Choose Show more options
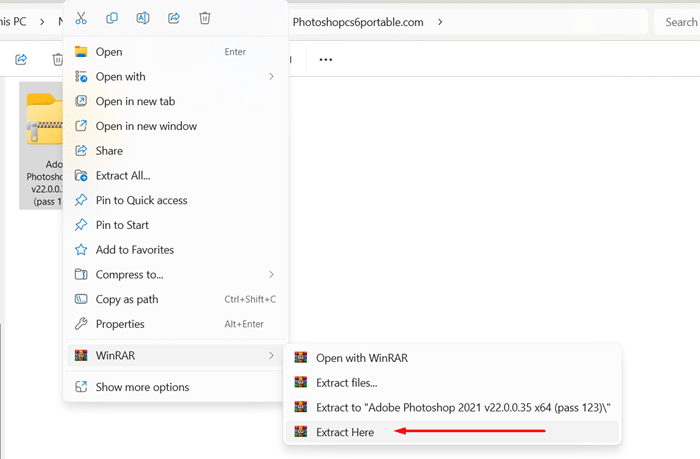The image size is (700, 459). pyautogui.click(x=142, y=387)
